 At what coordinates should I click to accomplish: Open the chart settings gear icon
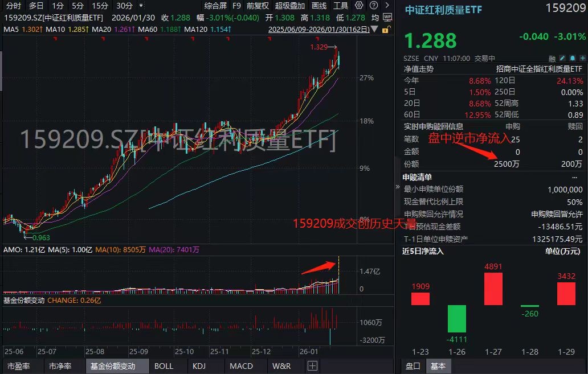coord(359,6)
